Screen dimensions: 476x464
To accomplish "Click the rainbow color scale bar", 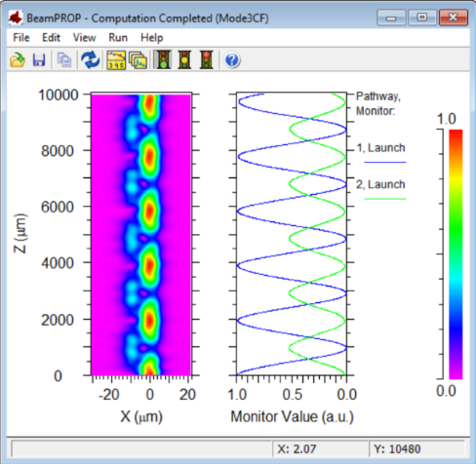I will pos(456,254).
